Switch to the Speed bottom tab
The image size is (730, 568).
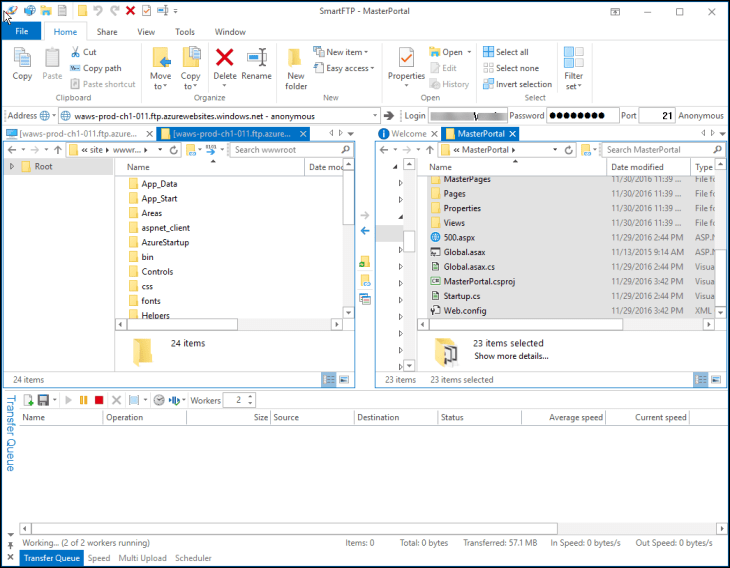click(x=99, y=558)
